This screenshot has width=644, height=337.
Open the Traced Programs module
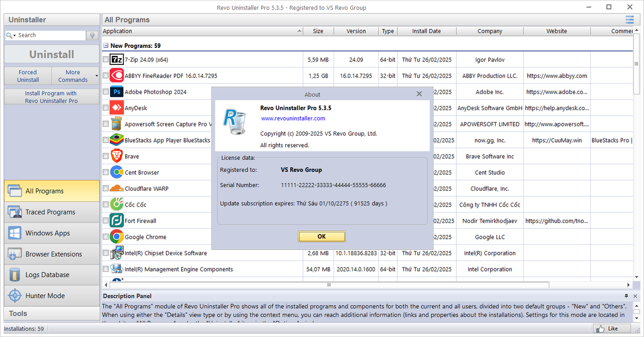52,212
